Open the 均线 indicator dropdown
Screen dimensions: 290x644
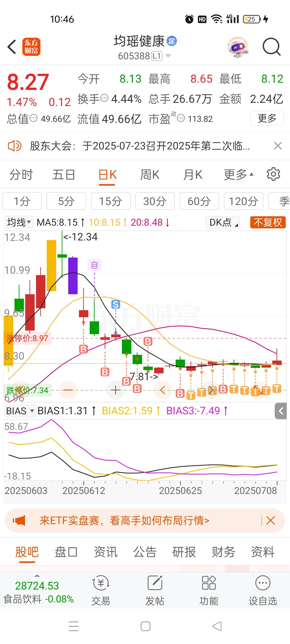pyautogui.click(x=19, y=222)
